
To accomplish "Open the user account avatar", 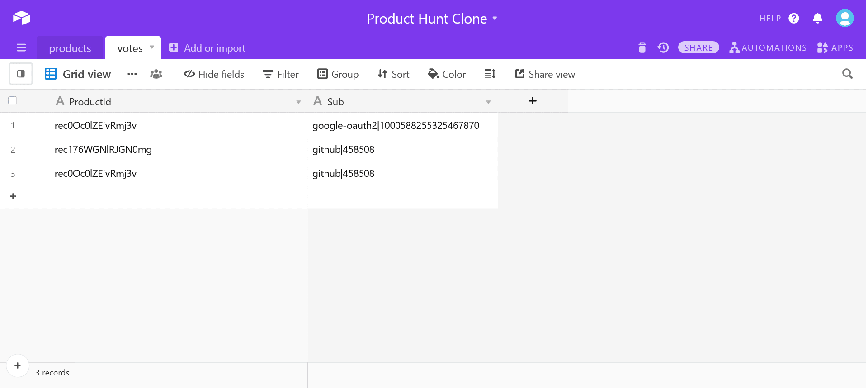I will [x=844, y=18].
